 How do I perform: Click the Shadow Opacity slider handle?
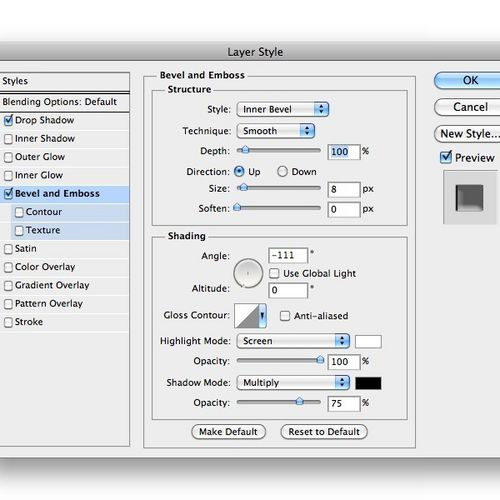click(300, 401)
